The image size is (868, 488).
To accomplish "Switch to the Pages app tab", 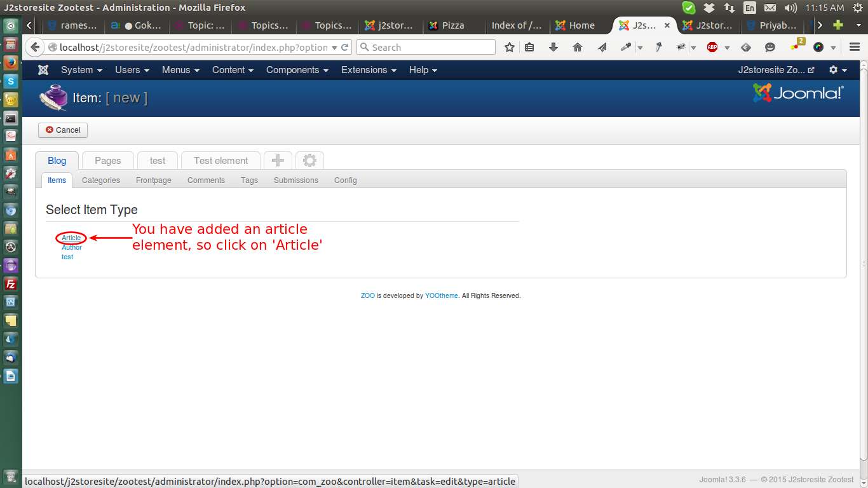I will (107, 161).
